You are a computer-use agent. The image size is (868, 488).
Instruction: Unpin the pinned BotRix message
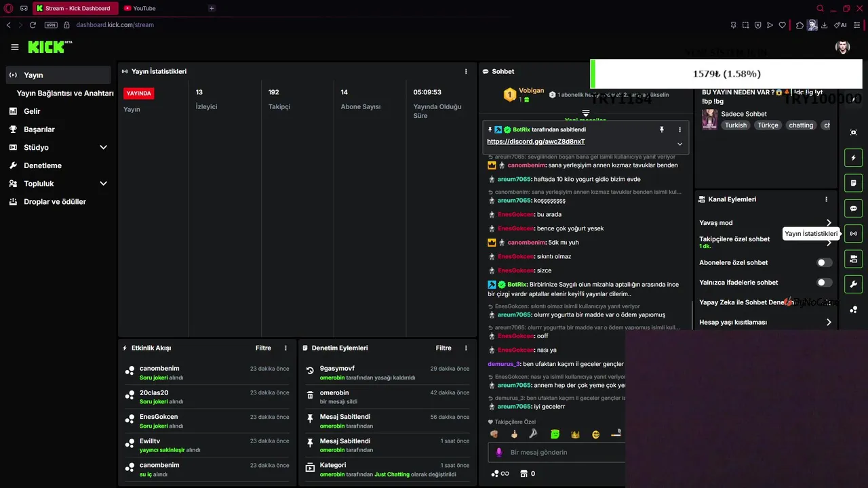(662, 129)
